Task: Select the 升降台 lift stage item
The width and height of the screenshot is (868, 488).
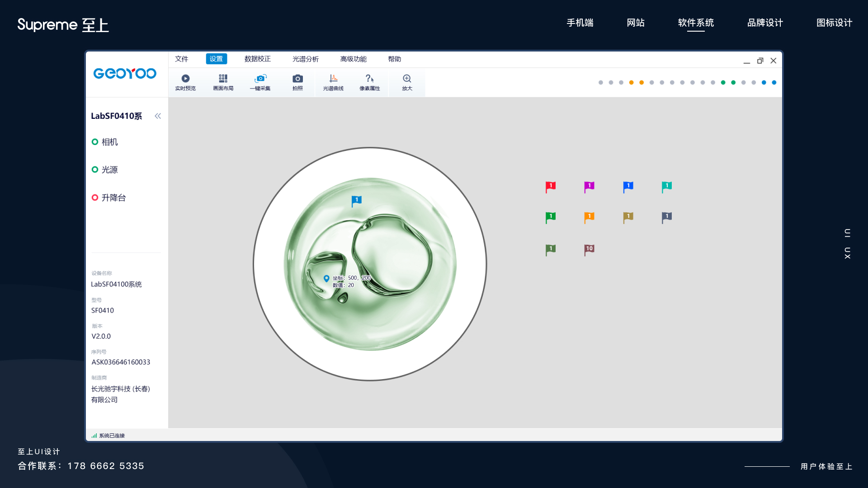Action: click(x=113, y=197)
